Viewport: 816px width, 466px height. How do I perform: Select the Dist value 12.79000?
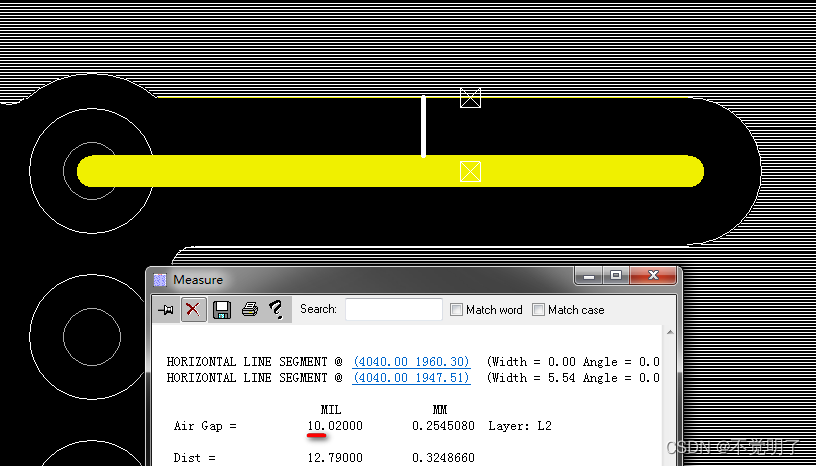pos(335,458)
